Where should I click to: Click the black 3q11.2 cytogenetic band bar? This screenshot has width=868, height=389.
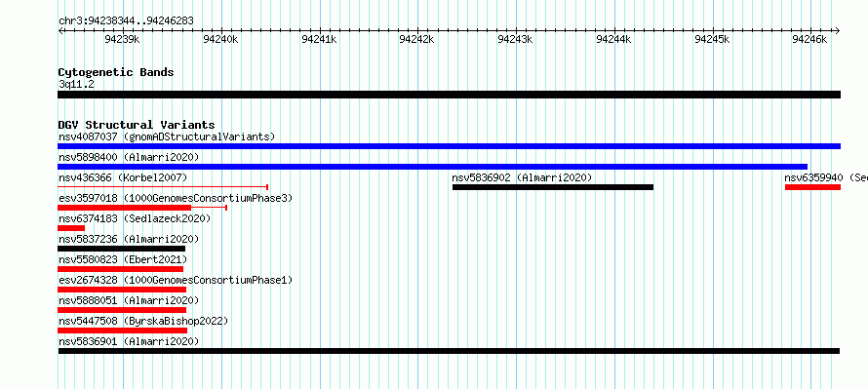(x=449, y=95)
